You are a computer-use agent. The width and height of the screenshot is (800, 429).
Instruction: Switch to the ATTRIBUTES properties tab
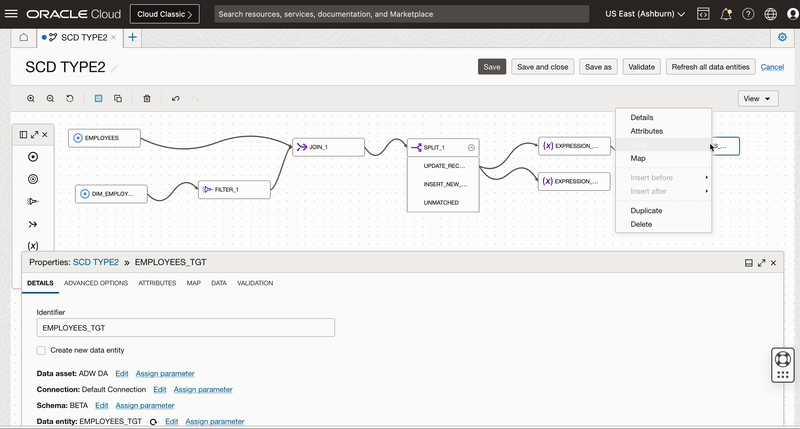157,283
